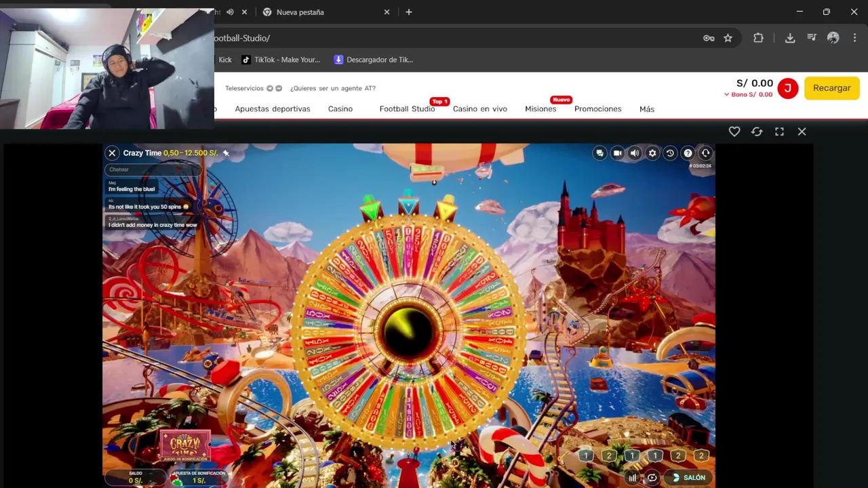
Task: Open the game help question mark
Action: tap(688, 153)
